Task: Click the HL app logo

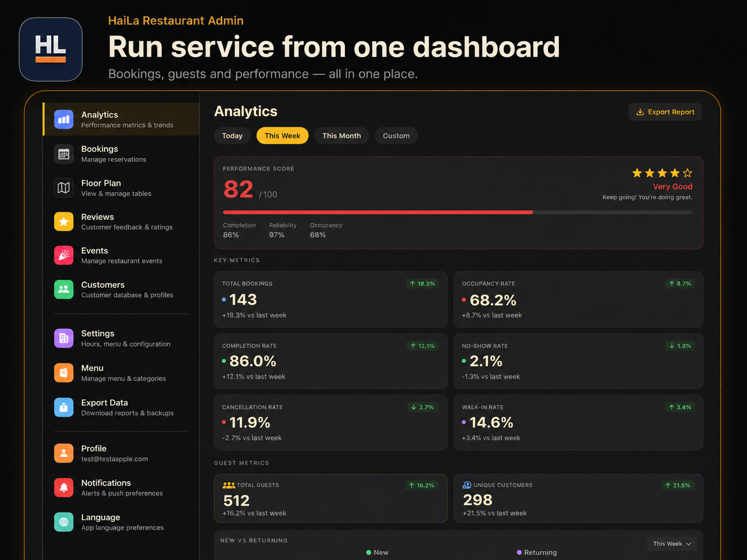Action: [x=51, y=50]
